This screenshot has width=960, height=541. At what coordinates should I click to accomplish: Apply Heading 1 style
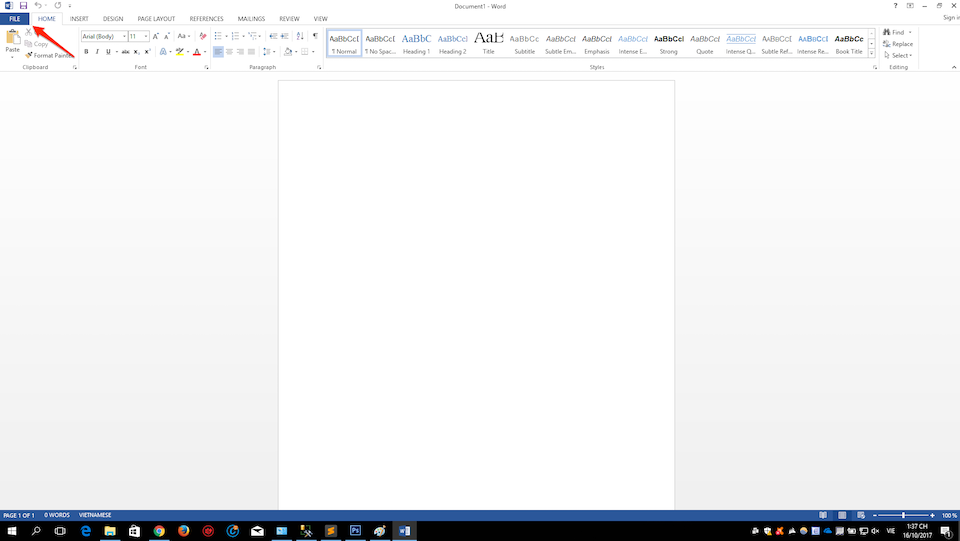(416, 43)
